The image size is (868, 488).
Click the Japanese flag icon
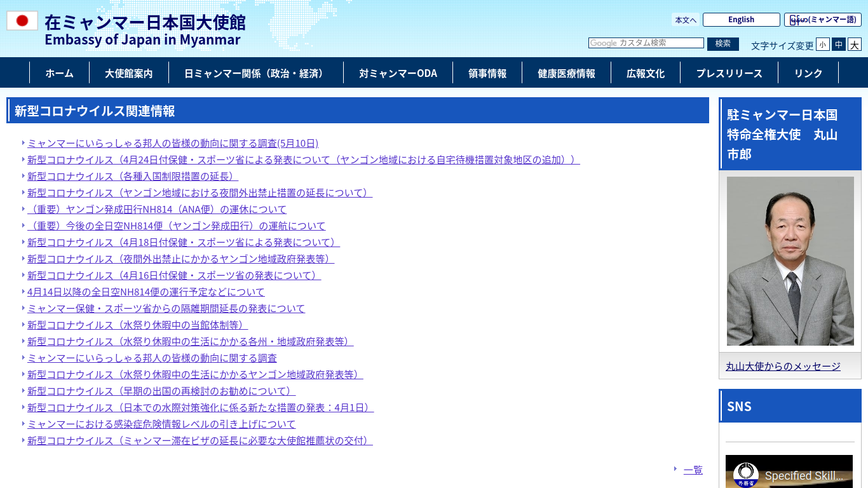point(22,21)
